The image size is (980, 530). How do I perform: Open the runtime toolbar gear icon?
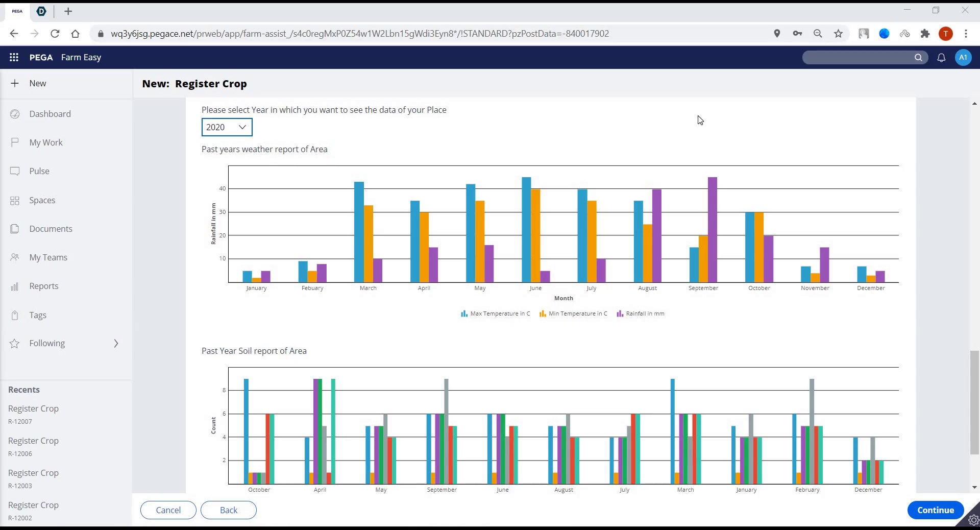(973, 520)
